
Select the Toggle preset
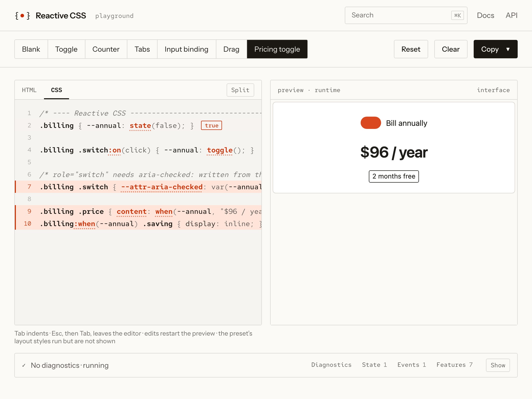coord(66,49)
